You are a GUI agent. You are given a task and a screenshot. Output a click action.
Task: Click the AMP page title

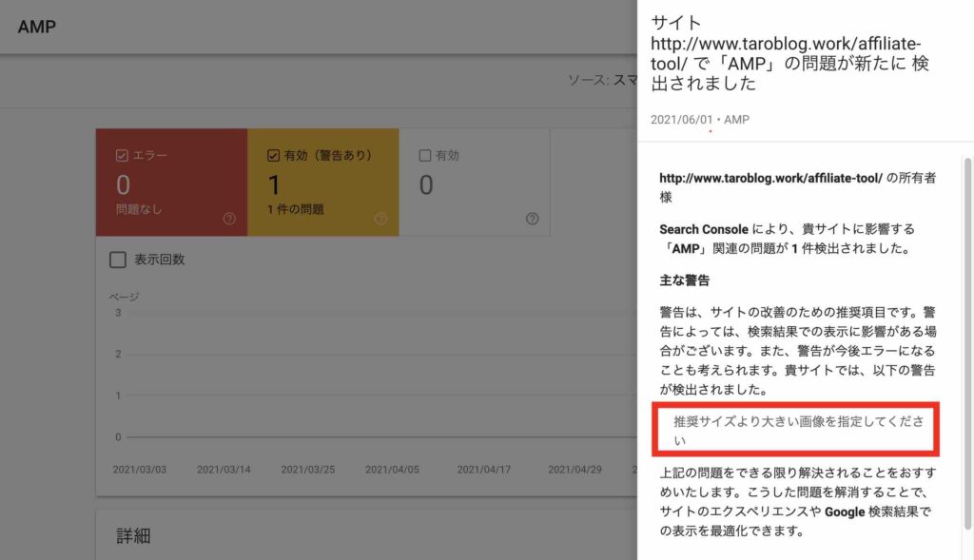click(37, 27)
